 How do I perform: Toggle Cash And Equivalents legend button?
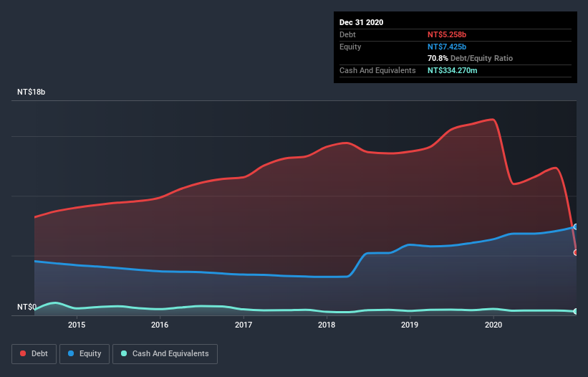tap(165, 354)
